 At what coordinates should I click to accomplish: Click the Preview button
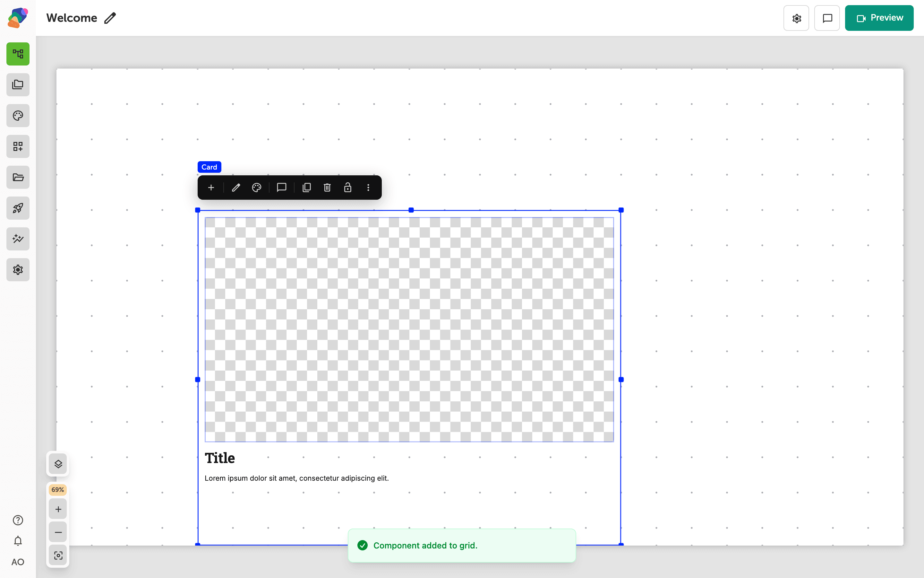pyautogui.click(x=879, y=18)
